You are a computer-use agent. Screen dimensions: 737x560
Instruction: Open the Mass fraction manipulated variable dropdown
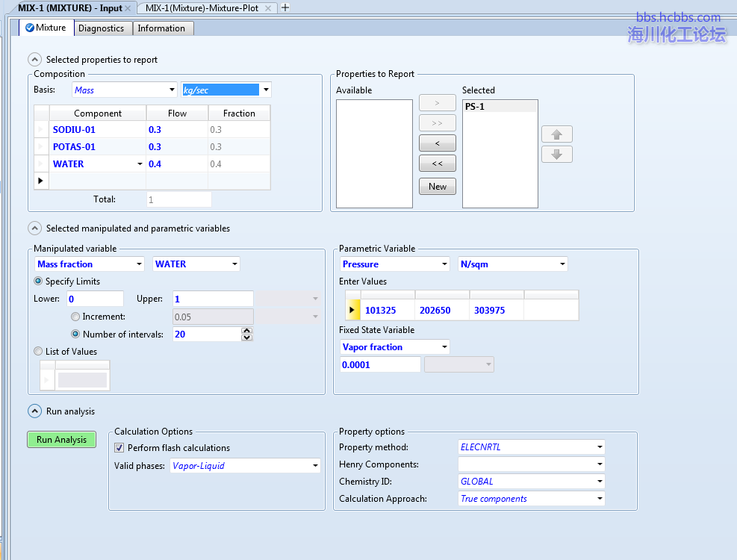(139, 264)
